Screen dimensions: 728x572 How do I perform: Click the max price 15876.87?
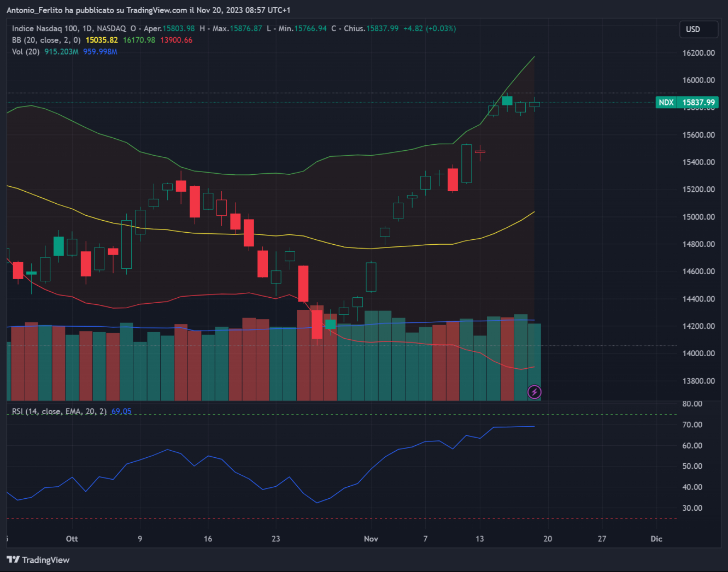pos(245,28)
